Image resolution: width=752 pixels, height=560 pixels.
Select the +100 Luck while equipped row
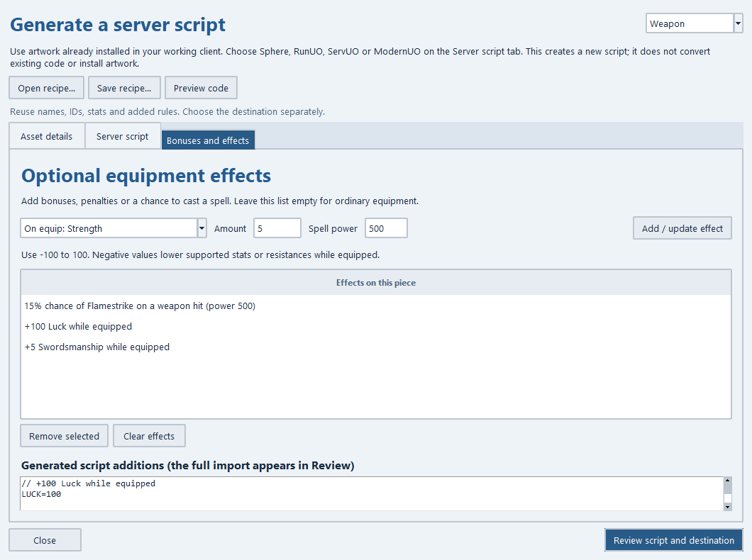tap(376, 326)
